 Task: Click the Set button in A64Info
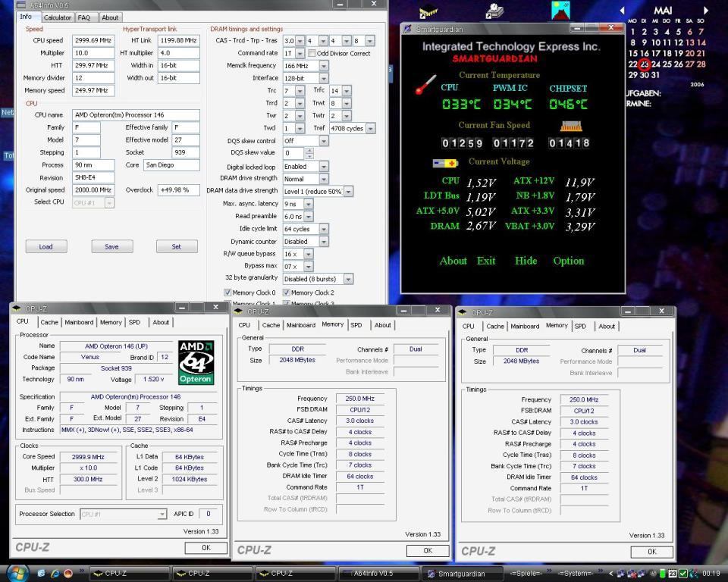tap(177, 246)
